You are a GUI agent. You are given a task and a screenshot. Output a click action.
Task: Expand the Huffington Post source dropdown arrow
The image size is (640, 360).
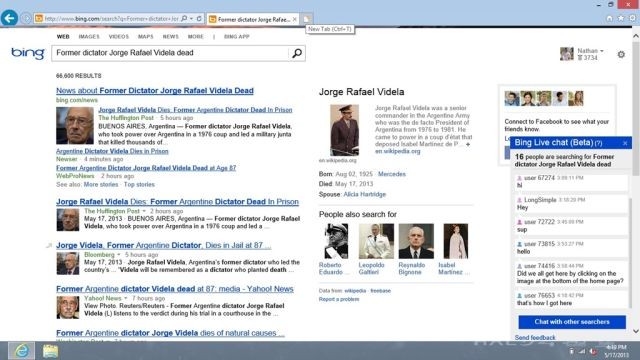tap(144, 211)
